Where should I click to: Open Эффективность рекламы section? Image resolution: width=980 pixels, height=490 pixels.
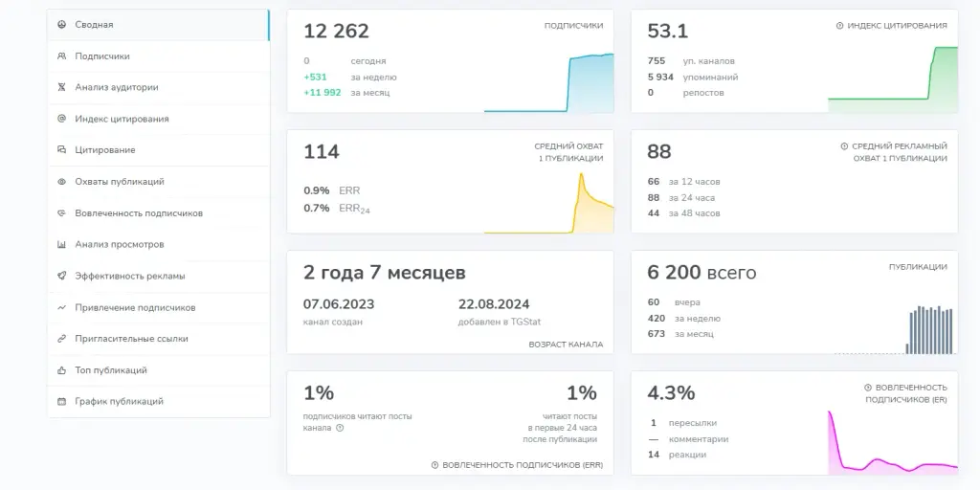158,277
